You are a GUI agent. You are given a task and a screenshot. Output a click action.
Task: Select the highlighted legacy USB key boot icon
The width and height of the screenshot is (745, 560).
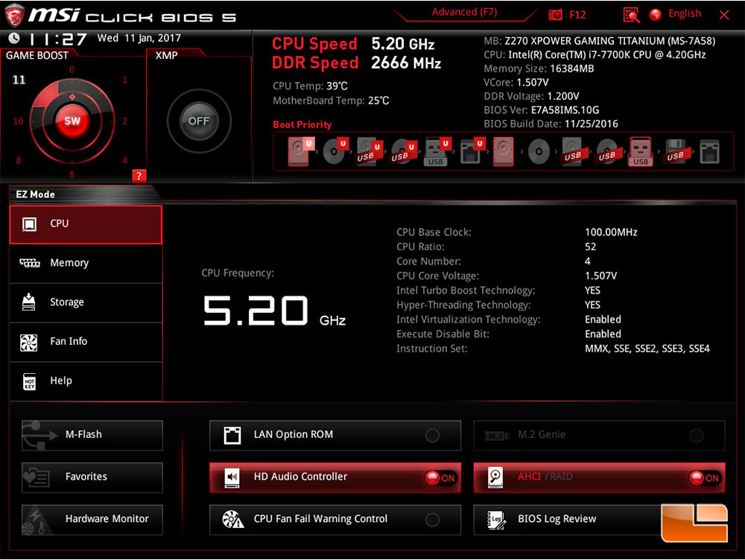point(641,151)
